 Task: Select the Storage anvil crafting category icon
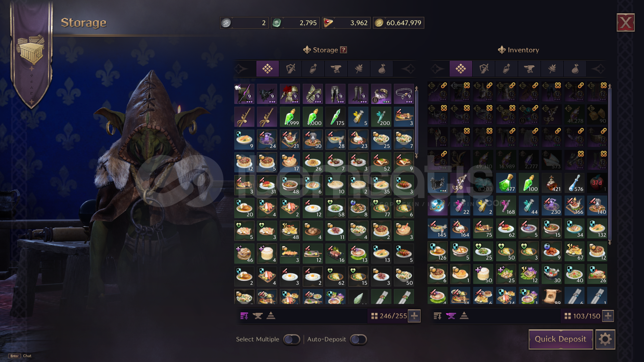tap(336, 69)
